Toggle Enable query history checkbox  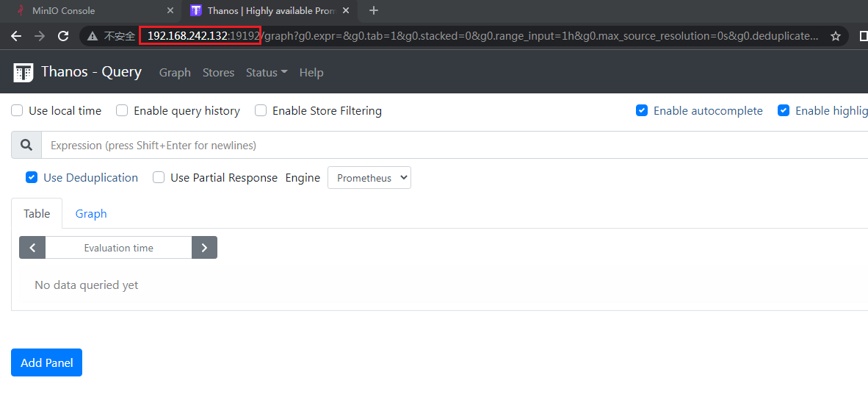[x=122, y=111]
